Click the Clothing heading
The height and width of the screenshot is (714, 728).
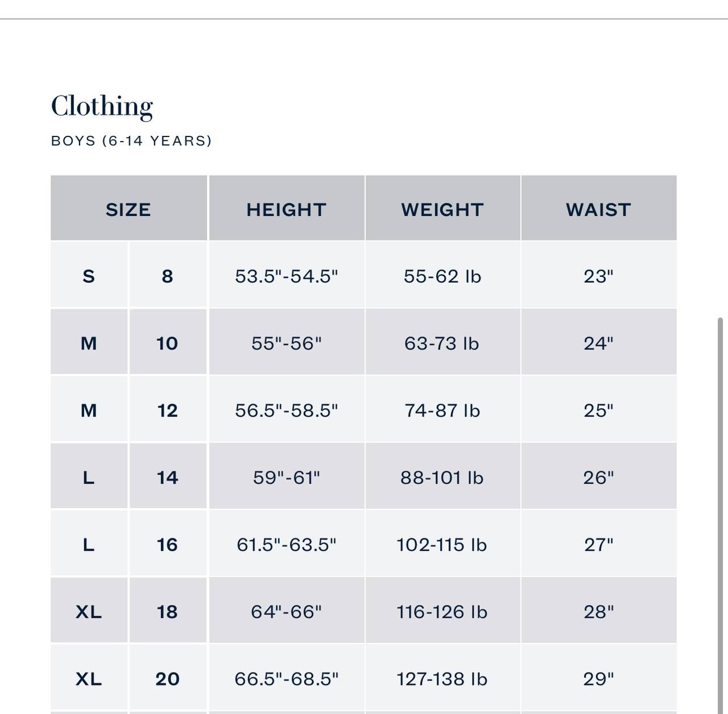pos(102,106)
